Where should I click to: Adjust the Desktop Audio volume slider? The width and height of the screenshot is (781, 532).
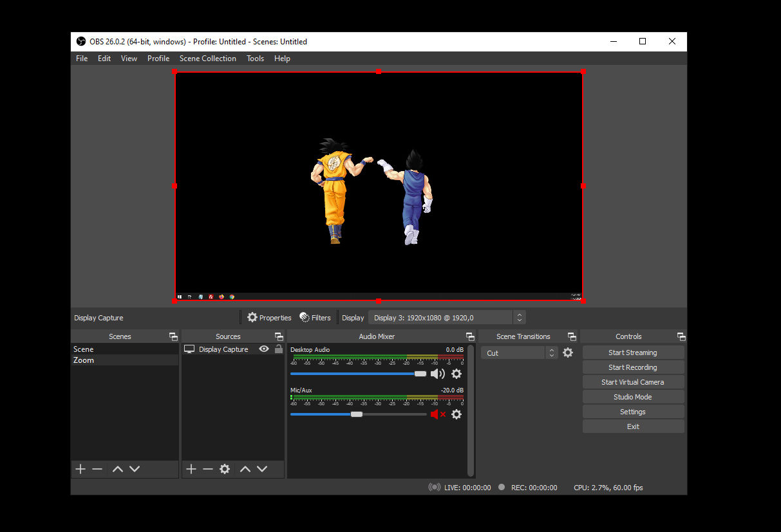click(x=421, y=374)
